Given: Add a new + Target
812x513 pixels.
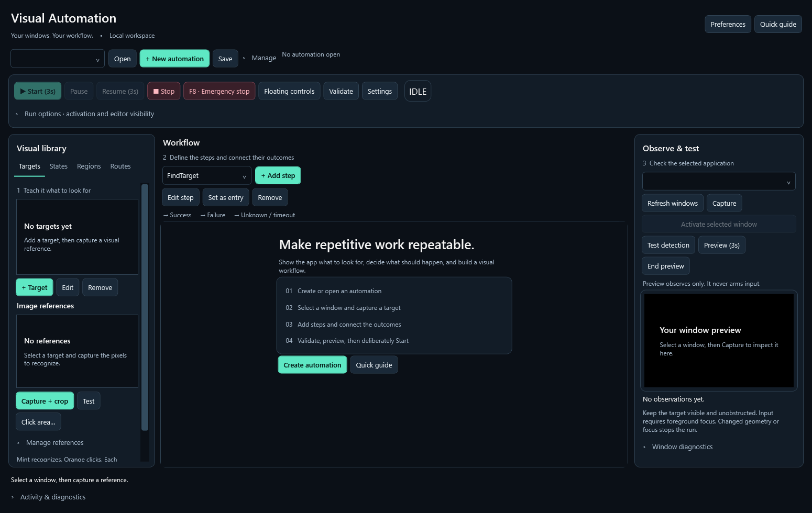Looking at the screenshot, I should point(35,287).
